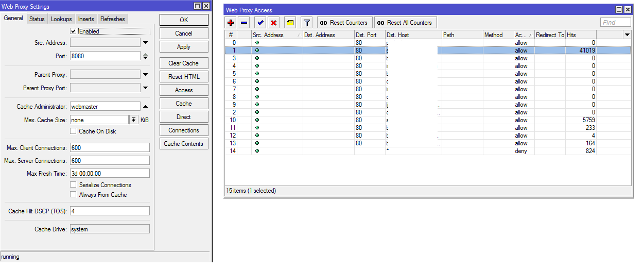Open Max. Cache Size dropdown
The height and width of the screenshot is (269, 644).
pos(133,120)
